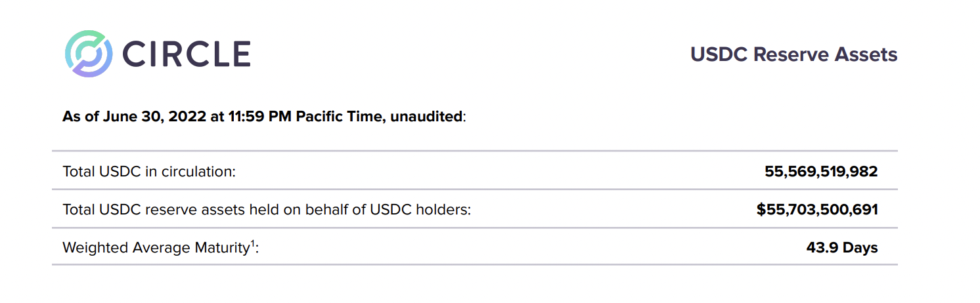Click divider line below Weighted Average Maturity row
The width and height of the screenshot is (980, 303).
click(x=474, y=265)
